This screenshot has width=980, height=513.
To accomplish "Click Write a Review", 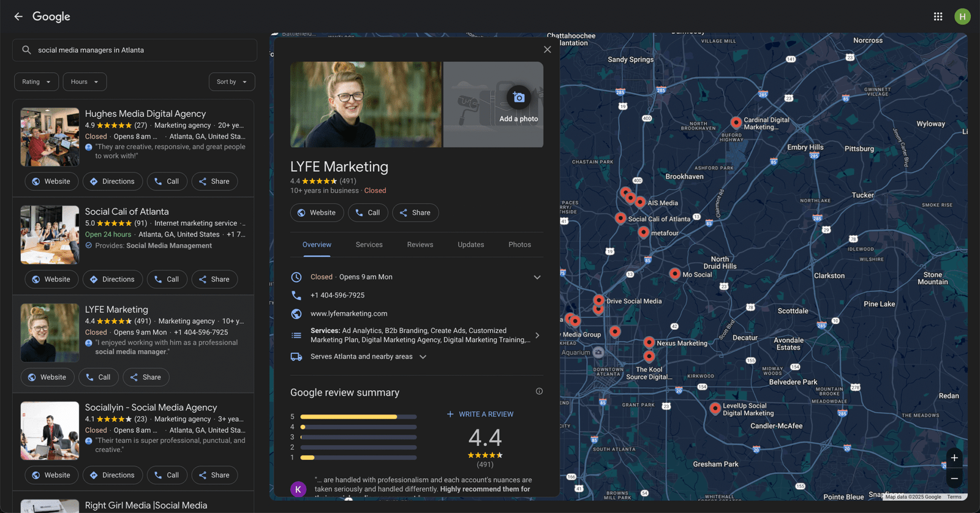I will click(480, 414).
